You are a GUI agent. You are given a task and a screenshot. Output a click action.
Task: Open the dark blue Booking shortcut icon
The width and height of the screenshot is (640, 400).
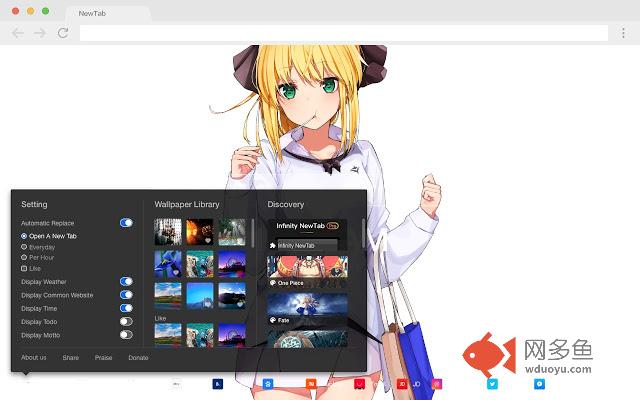click(218, 384)
